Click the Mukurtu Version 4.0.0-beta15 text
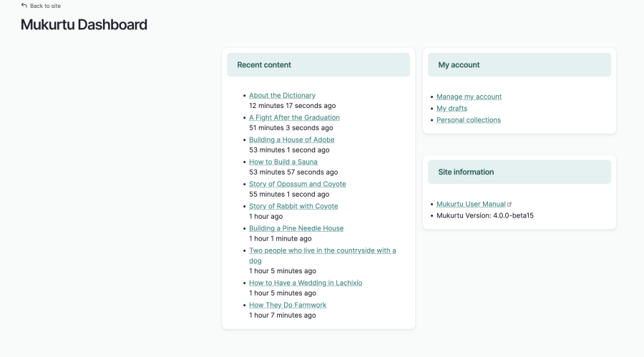 [484, 215]
